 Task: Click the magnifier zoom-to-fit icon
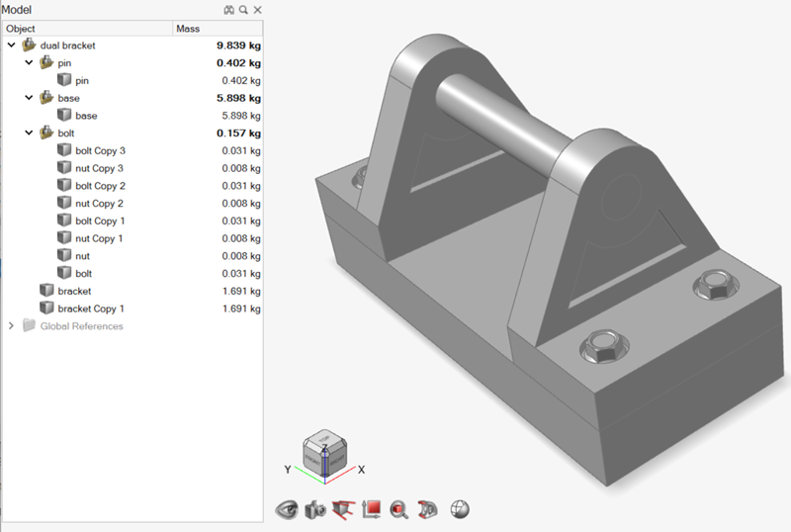click(400, 509)
